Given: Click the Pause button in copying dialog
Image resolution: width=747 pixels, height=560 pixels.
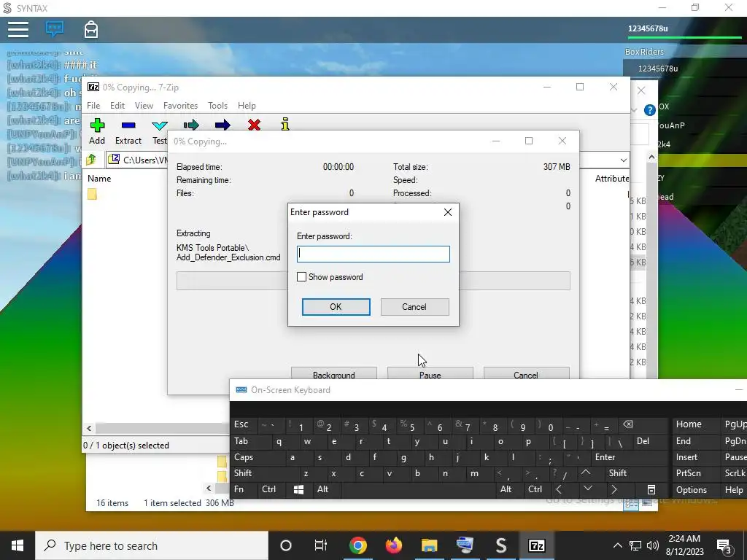Looking at the screenshot, I should [x=430, y=373].
